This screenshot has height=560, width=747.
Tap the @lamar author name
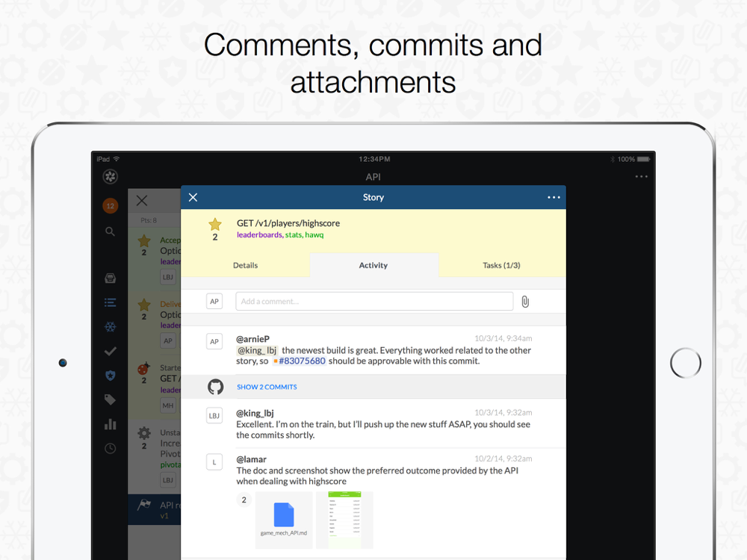[252, 459]
